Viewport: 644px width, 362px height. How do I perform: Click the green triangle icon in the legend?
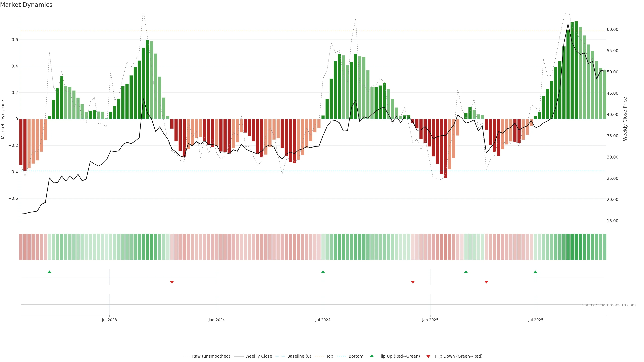pyautogui.click(x=372, y=356)
